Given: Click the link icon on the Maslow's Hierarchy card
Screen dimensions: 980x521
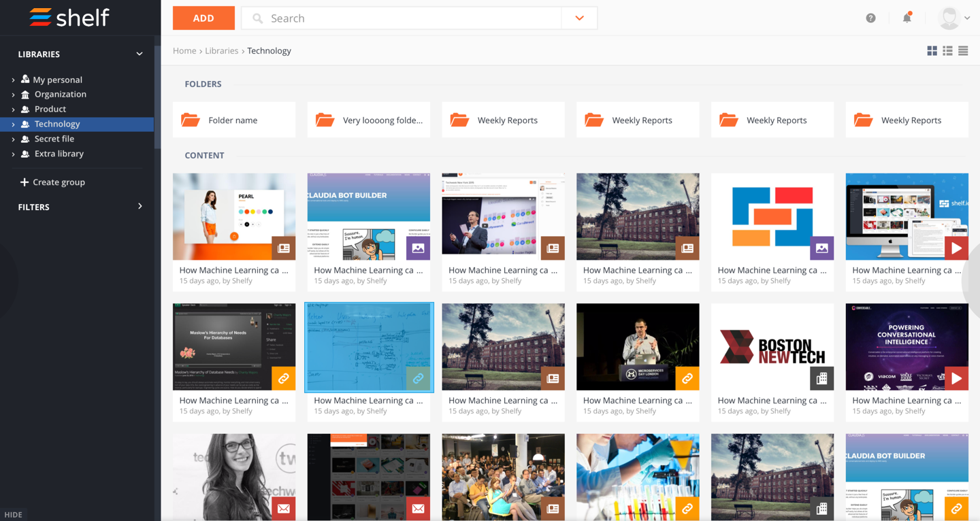Looking at the screenshot, I should [x=284, y=379].
